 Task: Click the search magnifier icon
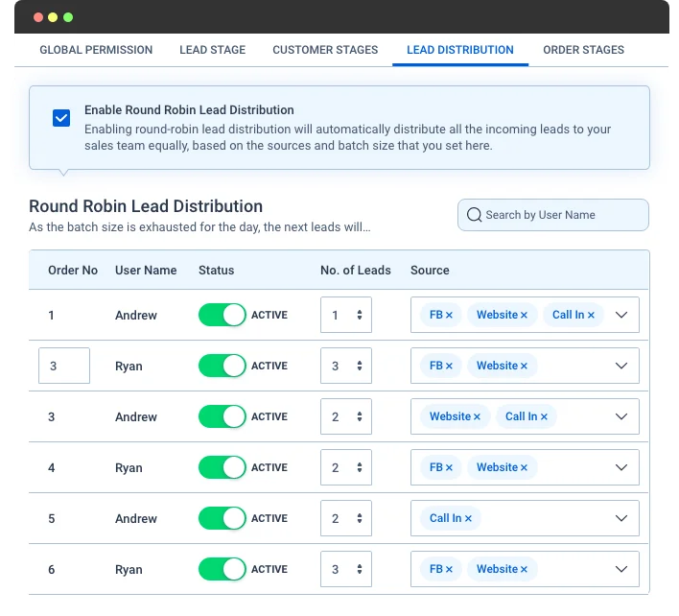(474, 215)
